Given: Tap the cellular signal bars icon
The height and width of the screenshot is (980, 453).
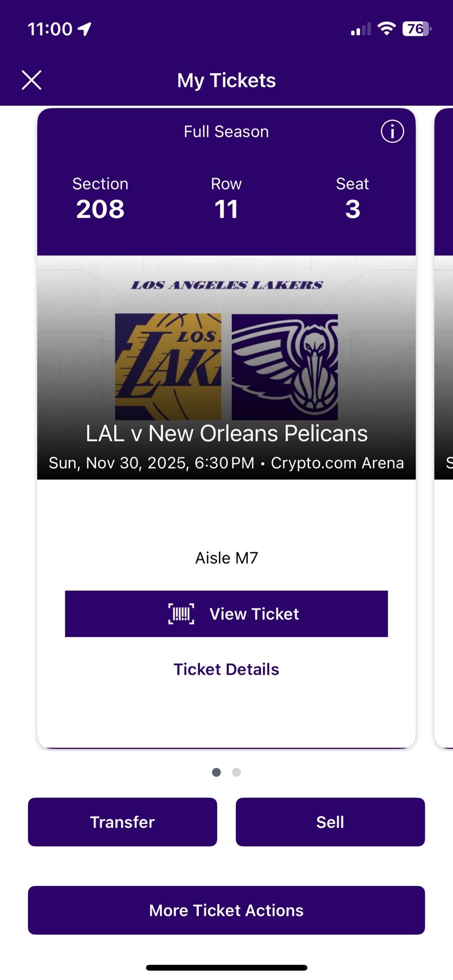Looking at the screenshot, I should click(361, 30).
